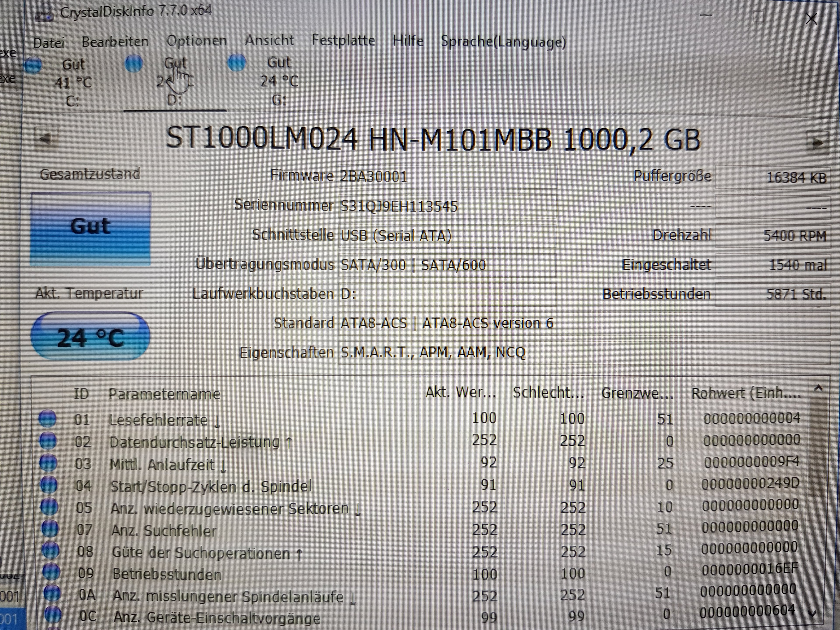This screenshot has width=840, height=630.
Task: Click the Übertragungsmodus field
Action: pos(447,265)
